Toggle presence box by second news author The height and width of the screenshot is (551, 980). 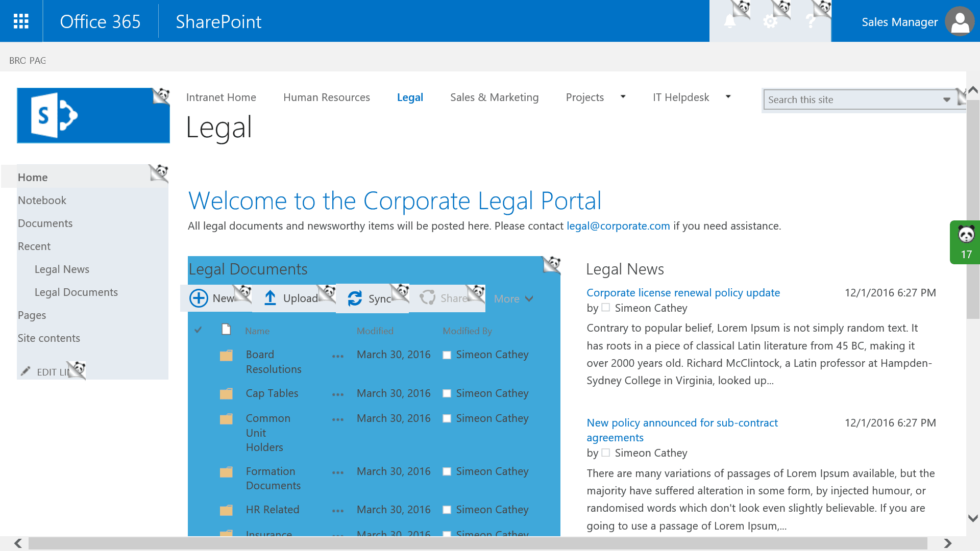(x=606, y=453)
